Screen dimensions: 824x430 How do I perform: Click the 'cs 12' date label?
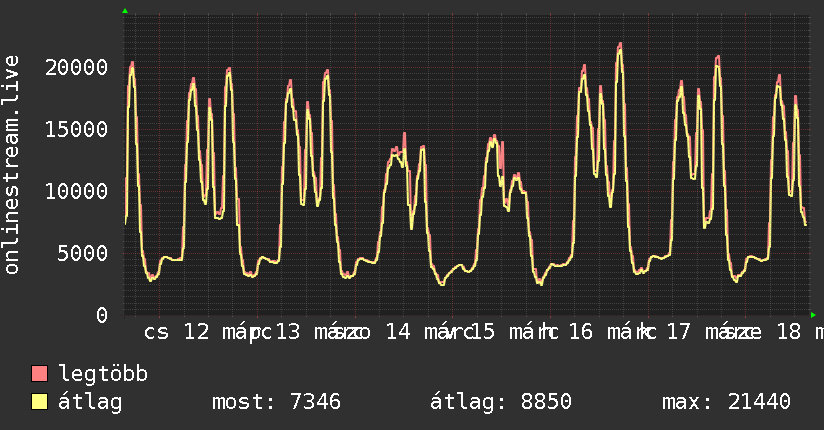click(x=177, y=332)
